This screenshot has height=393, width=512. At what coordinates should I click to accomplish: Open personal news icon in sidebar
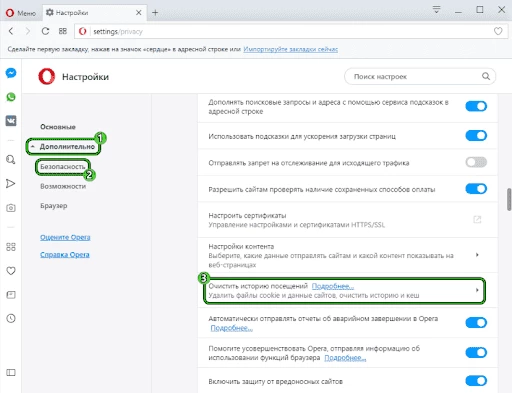[11, 295]
